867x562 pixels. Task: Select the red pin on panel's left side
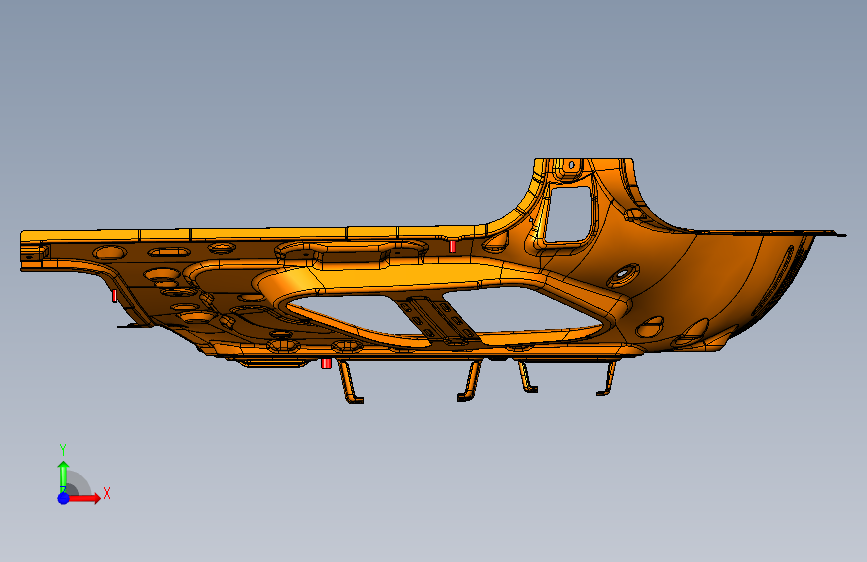click(114, 296)
